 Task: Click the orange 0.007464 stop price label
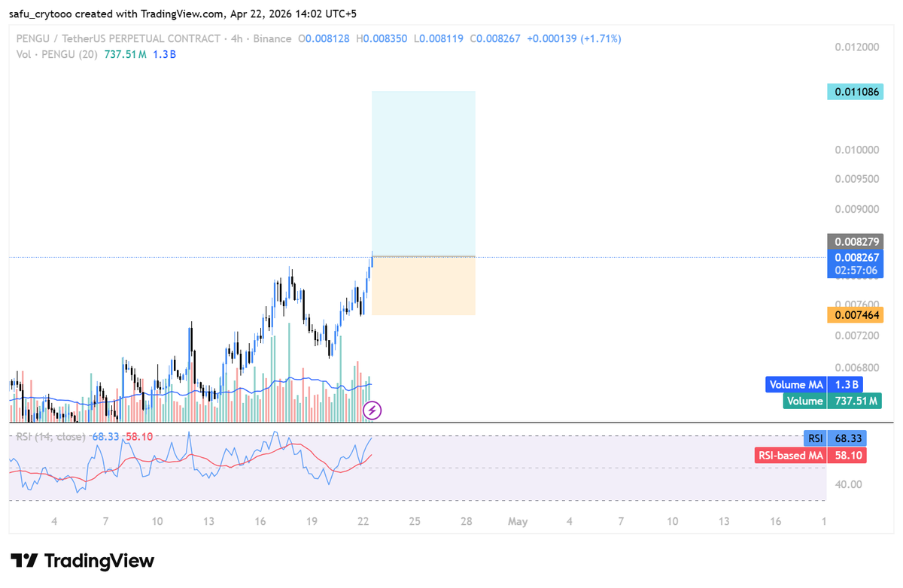pyautogui.click(x=855, y=314)
